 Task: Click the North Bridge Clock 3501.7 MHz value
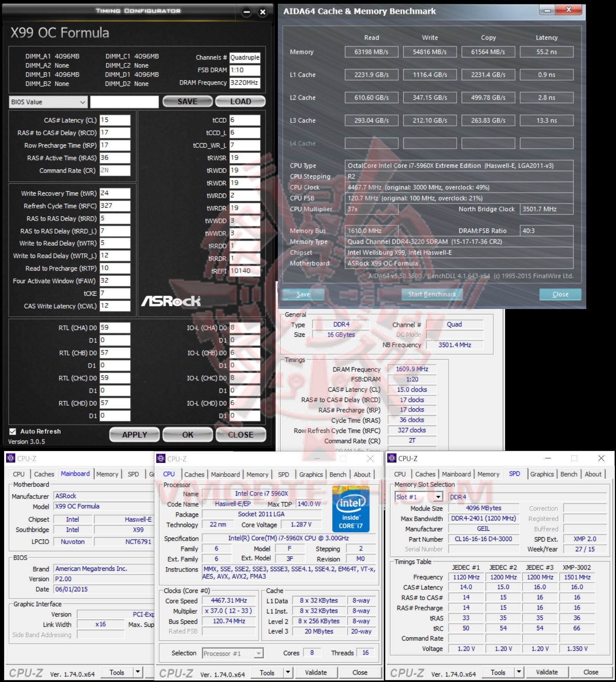(547, 209)
